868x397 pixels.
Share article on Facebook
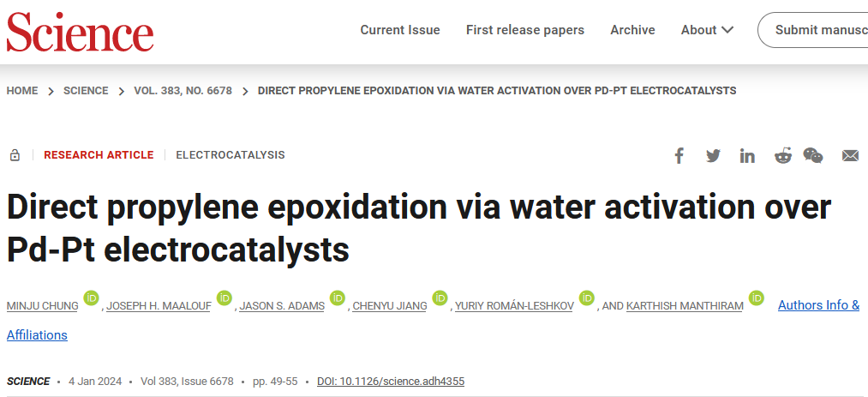[x=679, y=155]
